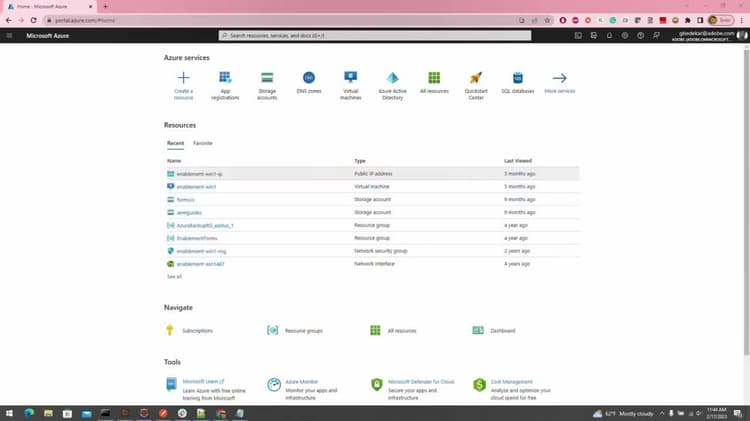Click the Last Viewed column header

pos(518,161)
